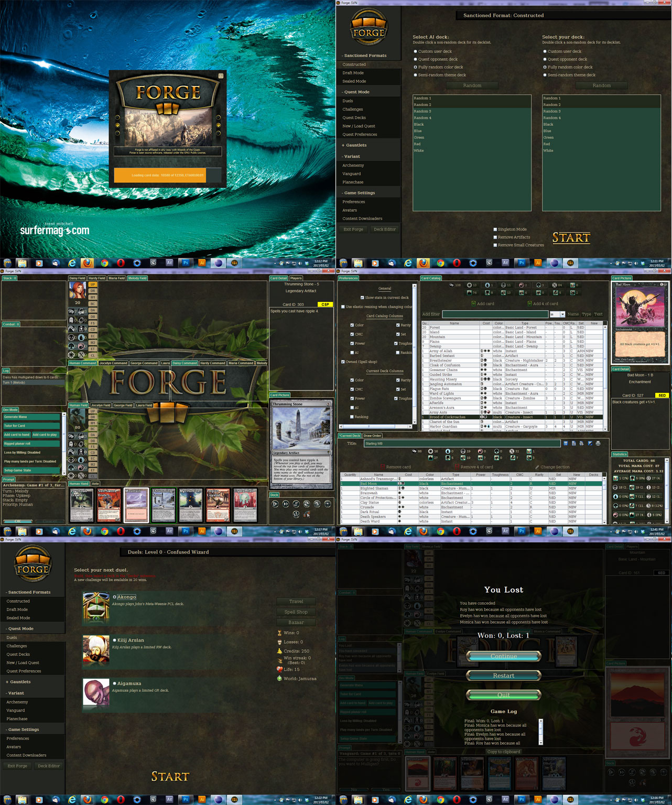Click the Starting WB deck title field
The height and width of the screenshot is (805, 672).
(x=461, y=443)
